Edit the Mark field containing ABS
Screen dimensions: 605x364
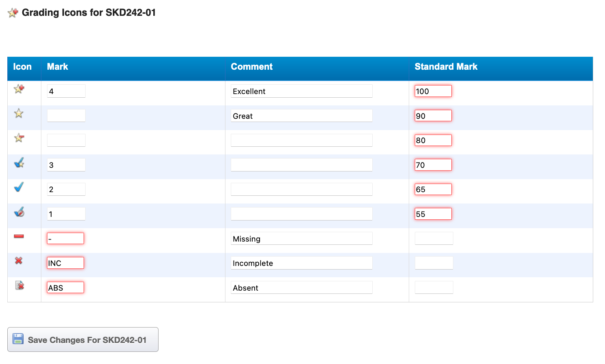point(65,287)
